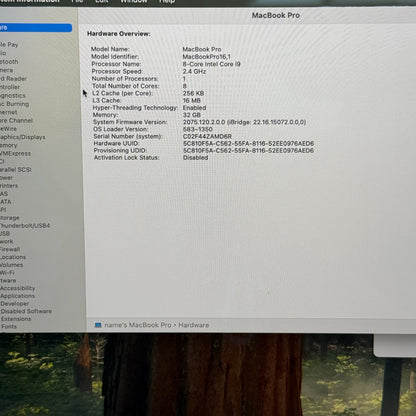Image resolution: width=416 pixels, height=416 pixels.
Task: Select NVMExpress in the sidebar
Action: pyautogui.click(x=15, y=153)
